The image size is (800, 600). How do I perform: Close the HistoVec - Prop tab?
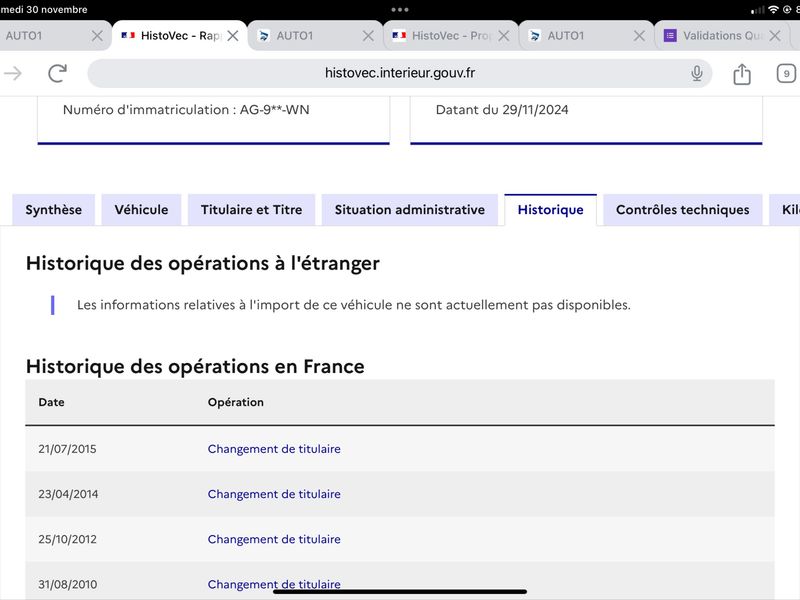[x=504, y=36]
